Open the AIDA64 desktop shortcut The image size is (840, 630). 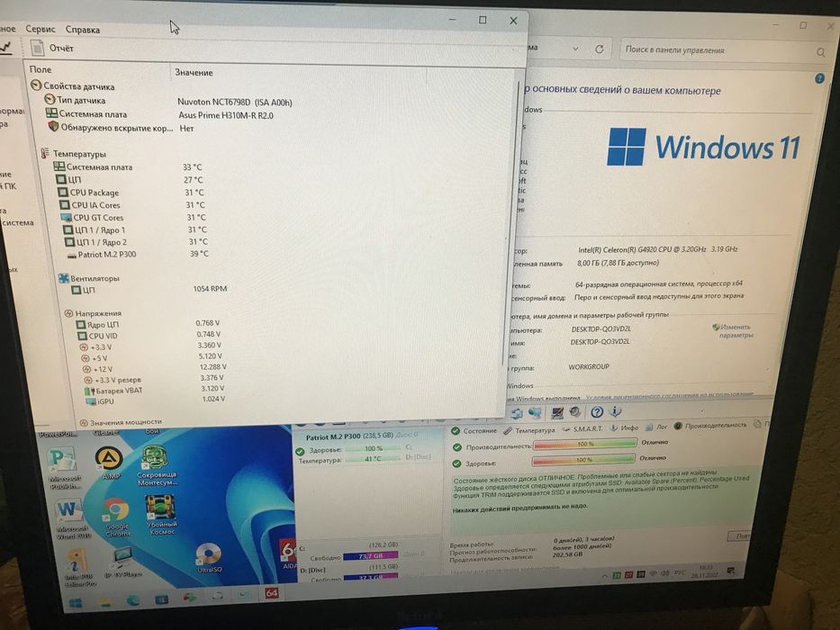[x=288, y=553]
